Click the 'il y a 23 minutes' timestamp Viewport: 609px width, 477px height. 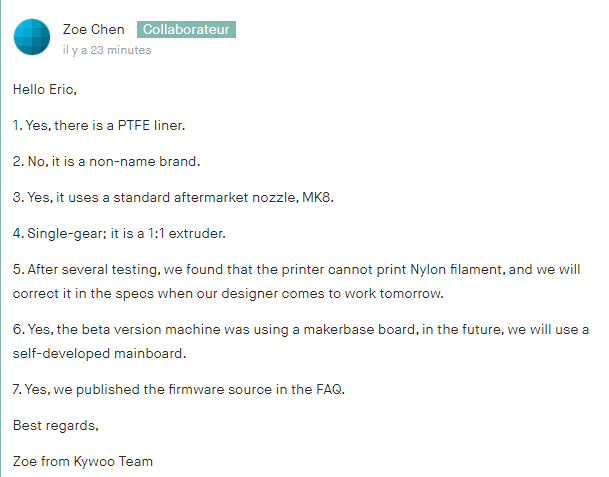(107, 50)
